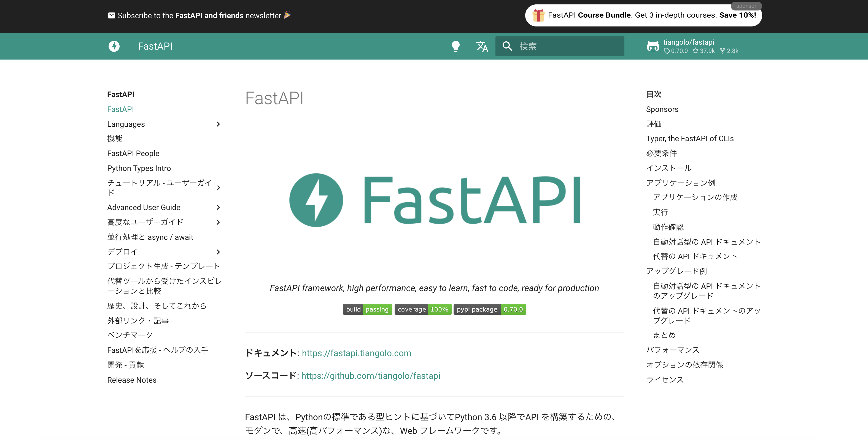Click the light/dark mode toggle icon
The image size is (868, 440).
pos(455,46)
